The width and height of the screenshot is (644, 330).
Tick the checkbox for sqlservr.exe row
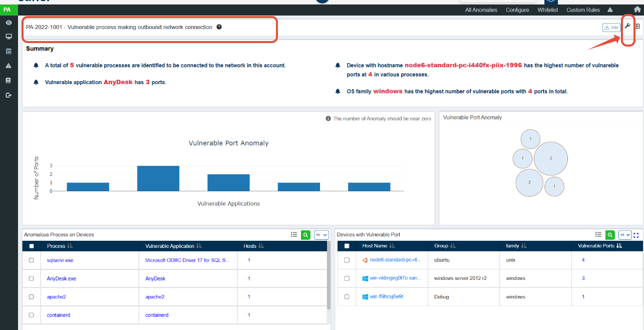31,260
